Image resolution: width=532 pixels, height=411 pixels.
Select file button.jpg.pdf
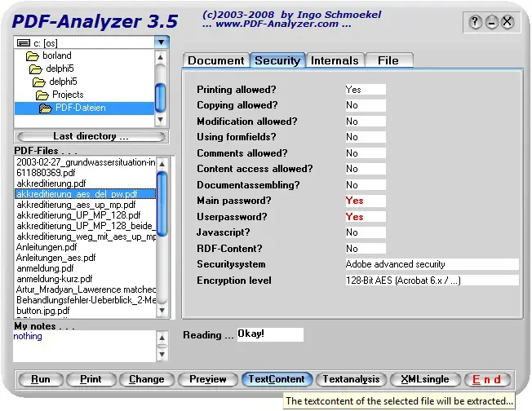pos(86,311)
